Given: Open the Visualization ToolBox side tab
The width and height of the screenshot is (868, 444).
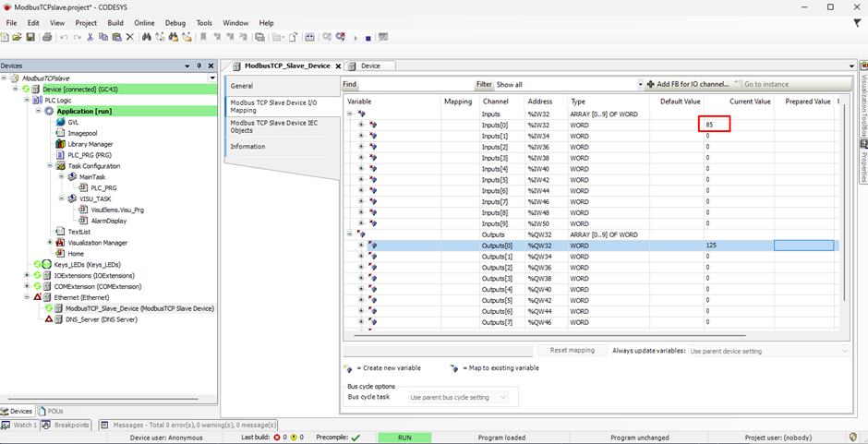Looking at the screenshot, I should (x=862, y=98).
